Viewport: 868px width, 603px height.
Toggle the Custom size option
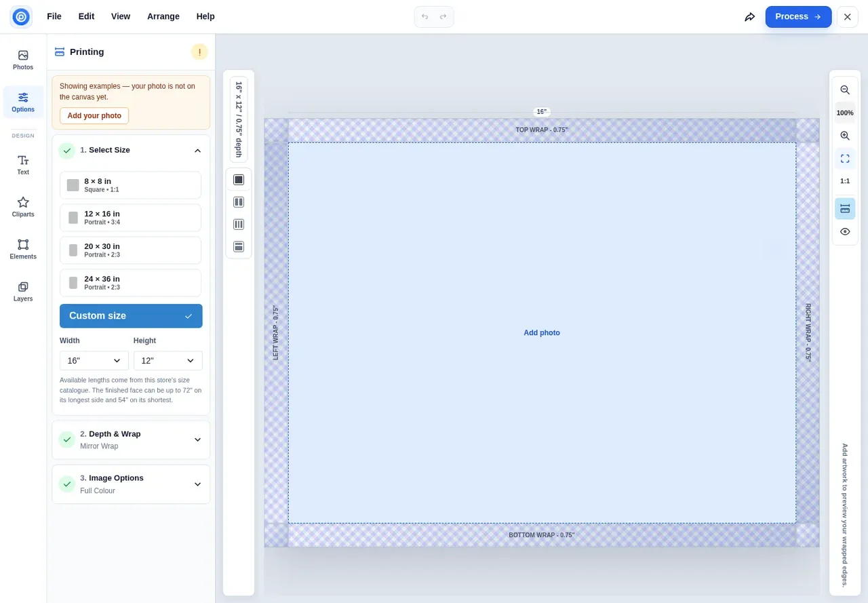coord(131,316)
